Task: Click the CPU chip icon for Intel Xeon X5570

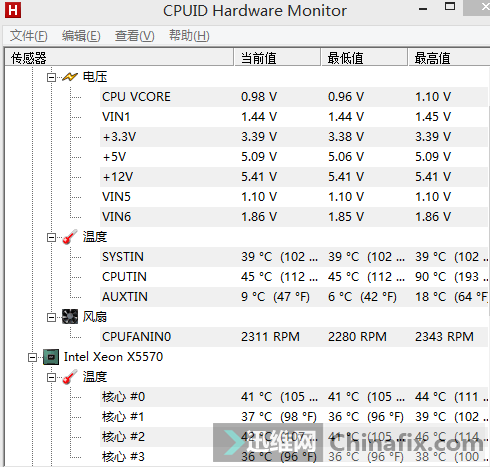Action: [51, 357]
